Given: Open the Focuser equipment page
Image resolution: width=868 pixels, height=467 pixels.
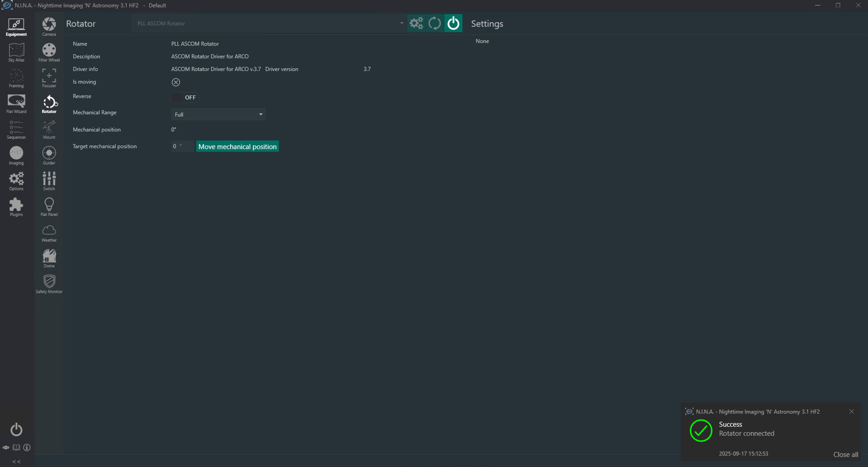Looking at the screenshot, I should pyautogui.click(x=49, y=78).
